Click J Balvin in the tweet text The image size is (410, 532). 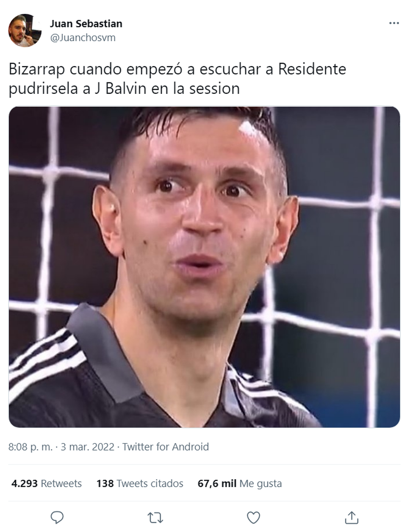tap(120, 88)
